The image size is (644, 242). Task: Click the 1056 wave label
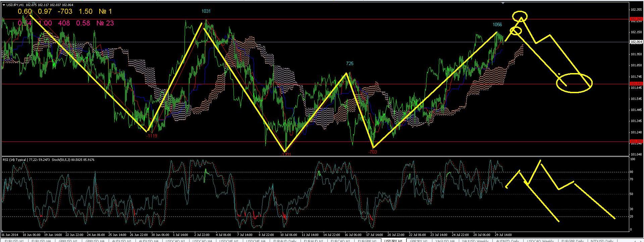pyautogui.click(x=497, y=24)
